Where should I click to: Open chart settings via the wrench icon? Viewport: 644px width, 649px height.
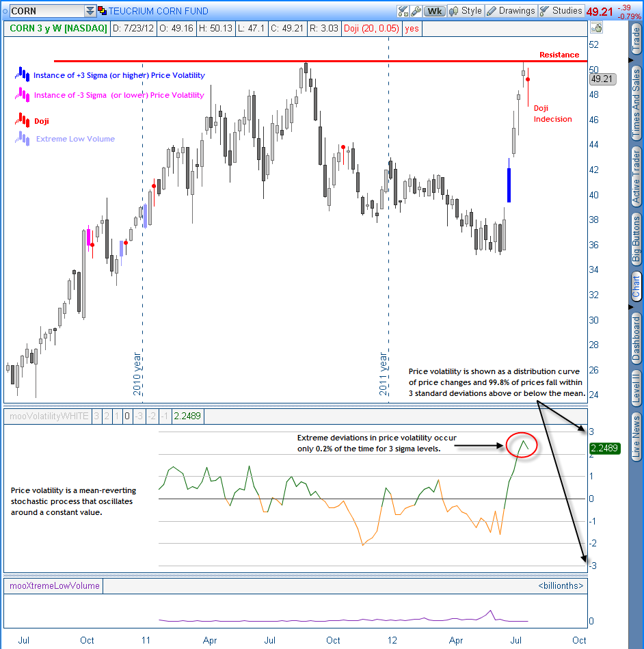coord(416,10)
